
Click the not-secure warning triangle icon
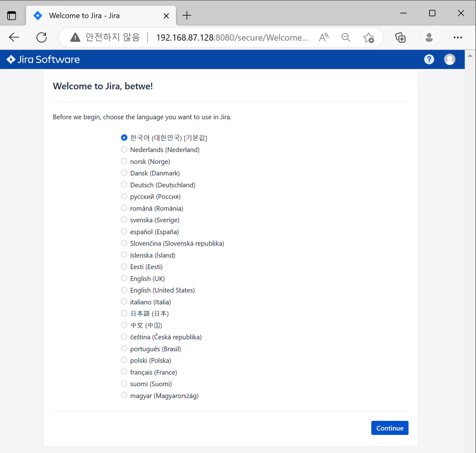[x=75, y=37]
